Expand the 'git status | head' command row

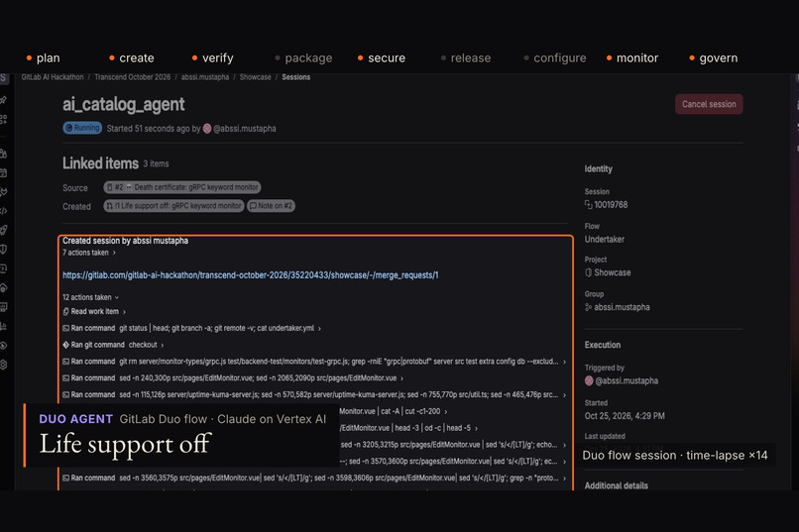(x=191, y=328)
